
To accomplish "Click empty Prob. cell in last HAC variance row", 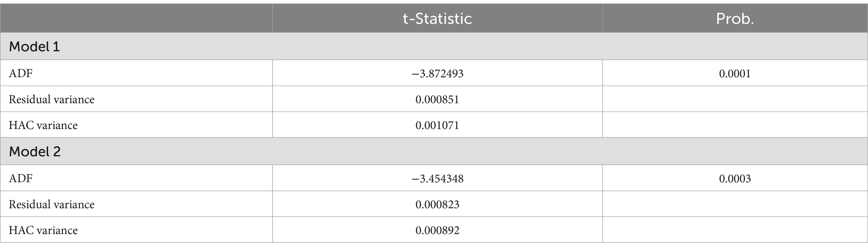I will click(x=735, y=230).
